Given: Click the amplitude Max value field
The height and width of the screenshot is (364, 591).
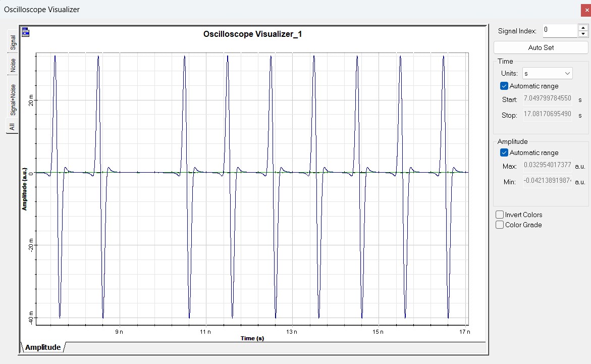Looking at the screenshot, I should click(x=547, y=165).
